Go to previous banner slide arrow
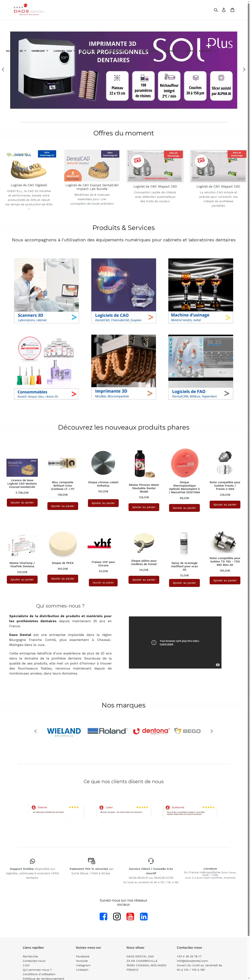Screen dimensions: 250x980 click(3, 70)
